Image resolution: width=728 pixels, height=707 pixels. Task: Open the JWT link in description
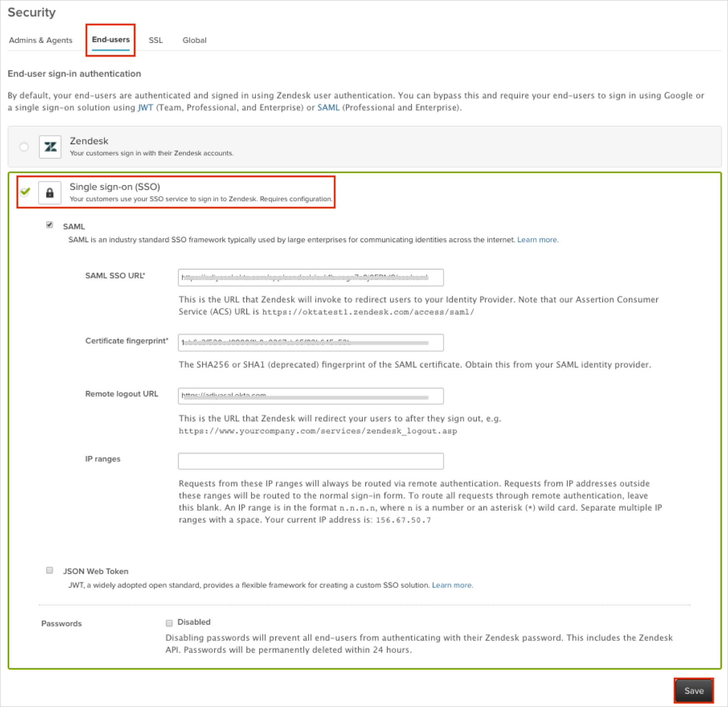tap(145, 108)
